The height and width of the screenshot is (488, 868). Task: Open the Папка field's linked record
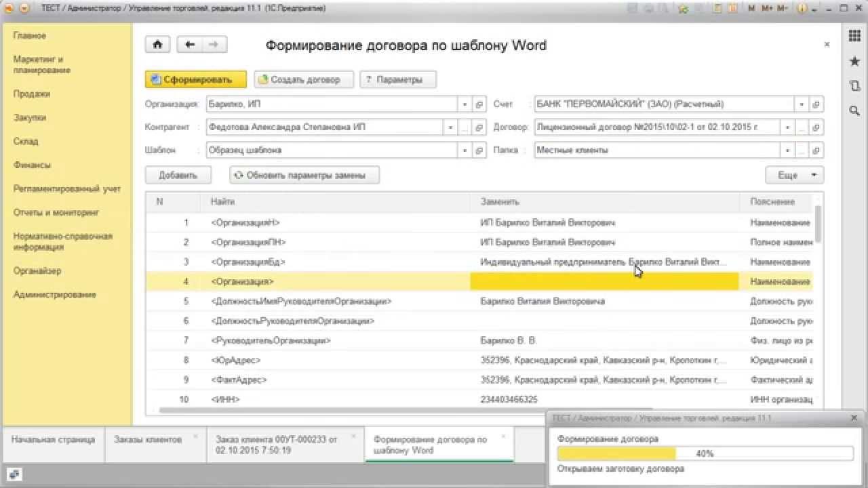[x=816, y=150]
